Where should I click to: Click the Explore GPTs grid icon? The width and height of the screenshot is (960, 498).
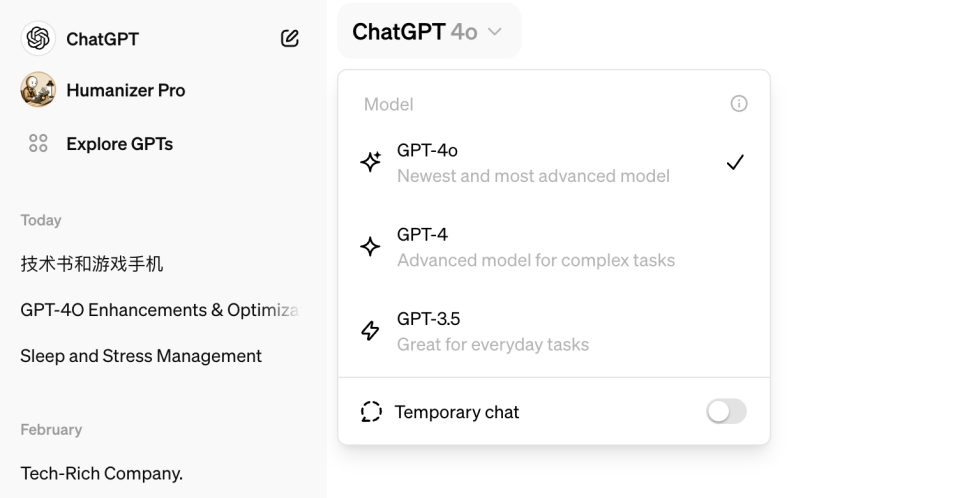pyautogui.click(x=38, y=144)
